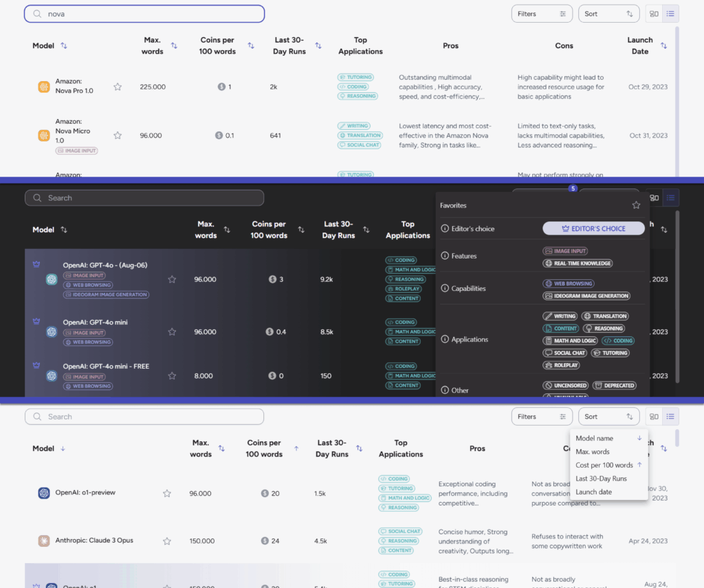Sort by Model column in top panel
Viewport: 704px width, 588px height.
coord(64,45)
